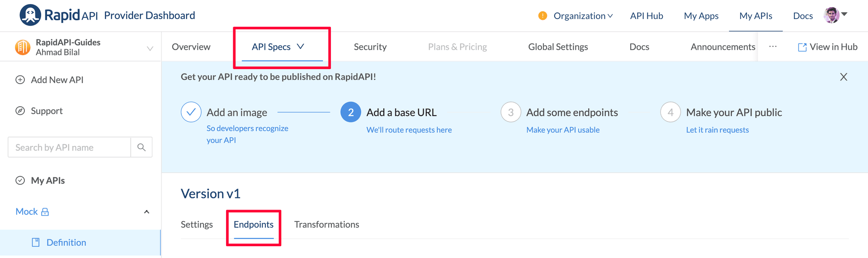
Task: Switch to the API Docs tab
Action: coord(639,47)
